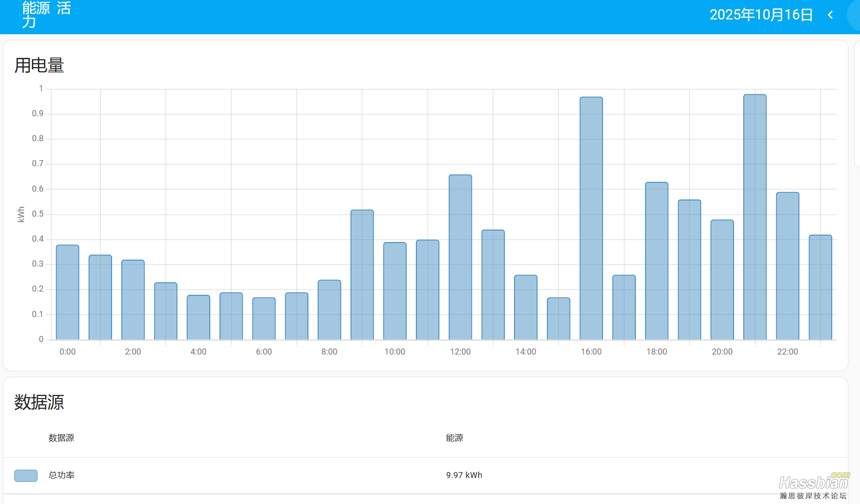
Task: Click the 用电量 chart card title
Action: (39, 65)
